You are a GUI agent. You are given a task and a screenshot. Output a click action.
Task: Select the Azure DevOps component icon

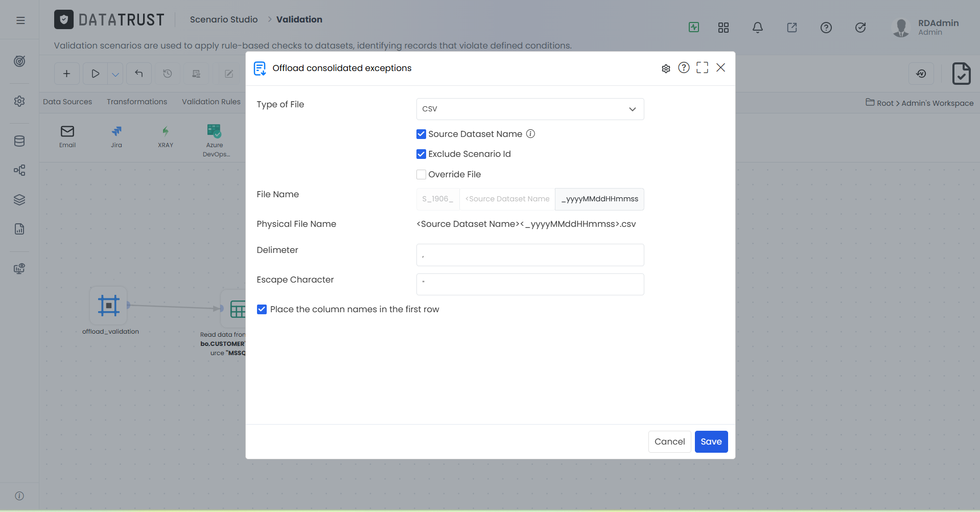215,131
